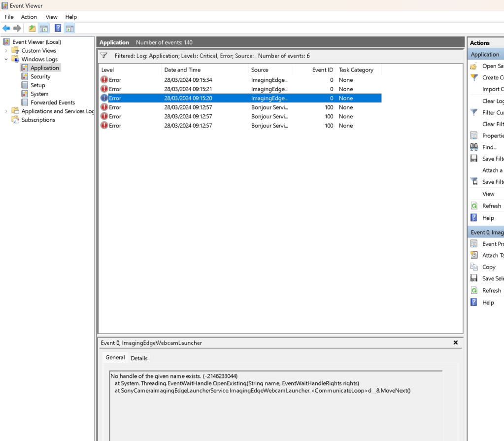
Task: Select the Application log in tree
Action: click(x=45, y=68)
